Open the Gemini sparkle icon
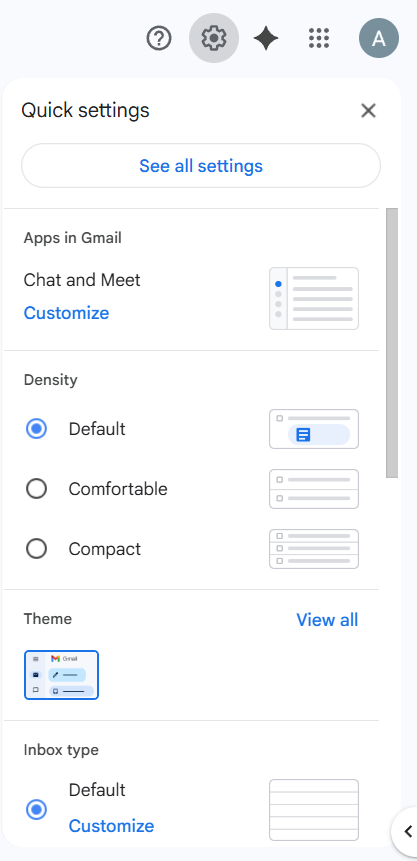The image size is (417, 861). [x=266, y=38]
